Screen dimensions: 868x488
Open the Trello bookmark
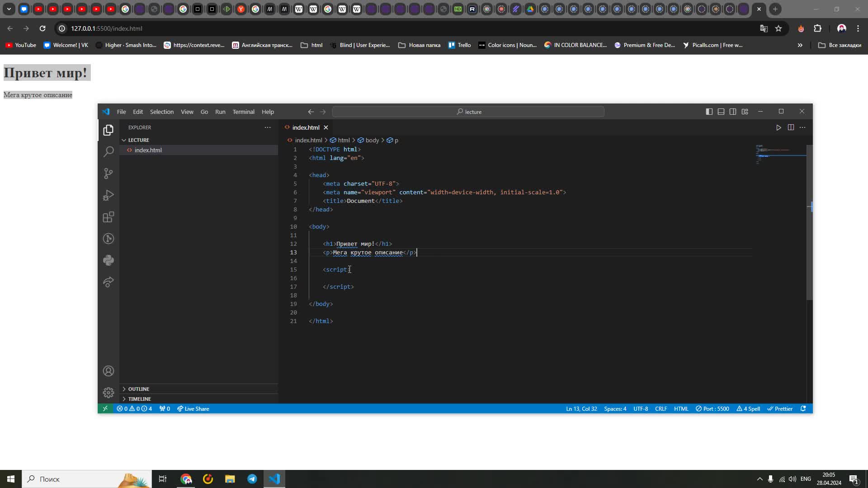459,45
